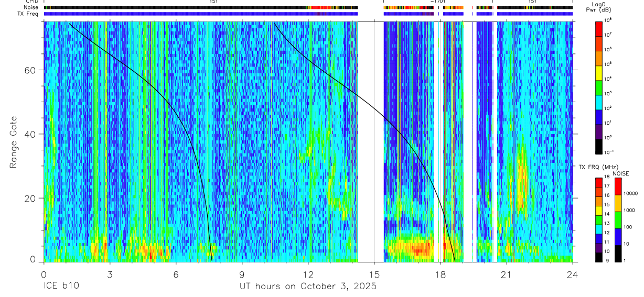
Task: Click the 'UT hours on October 3, 2025' label
Action: coord(308,287)
